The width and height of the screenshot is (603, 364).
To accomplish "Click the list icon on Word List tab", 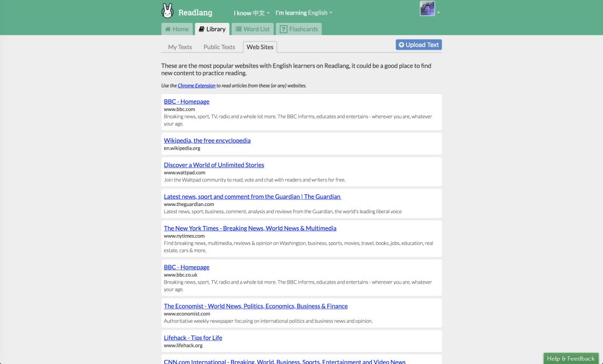I will [x=238, y=29].
